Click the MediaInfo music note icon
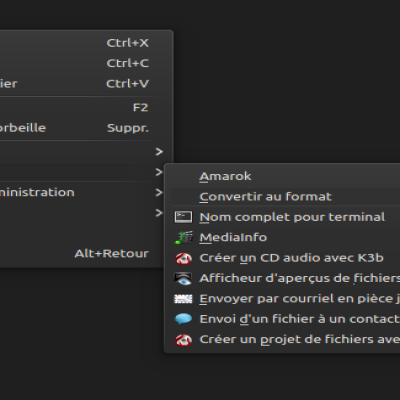The height and width of the screenshot is (400, 400). click(x=184, y=238)
